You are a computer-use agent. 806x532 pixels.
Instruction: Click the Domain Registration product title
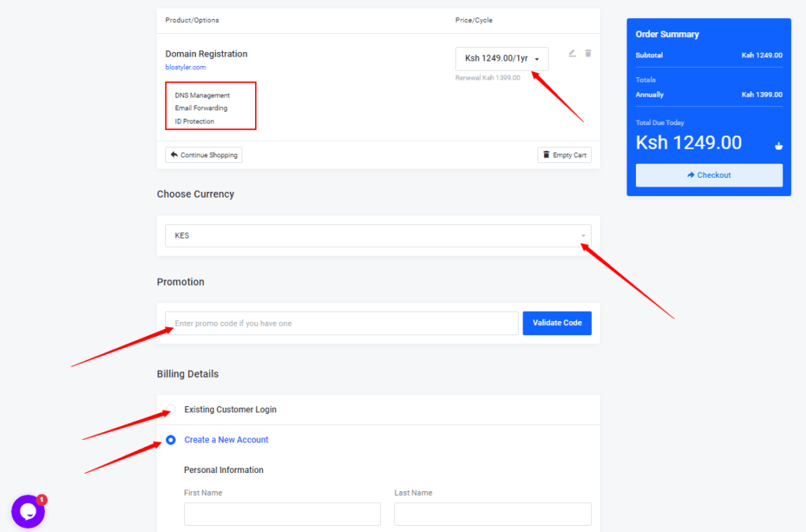coord(206,54)
